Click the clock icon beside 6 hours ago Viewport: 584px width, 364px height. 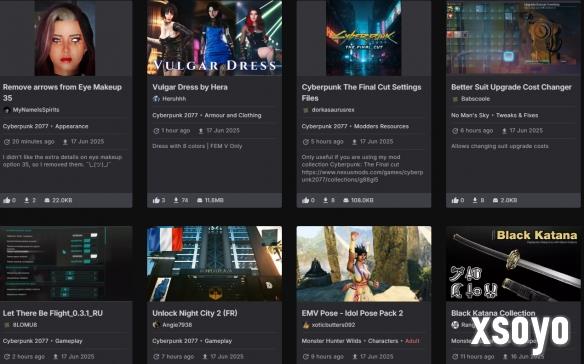click(x=455, y=131)
